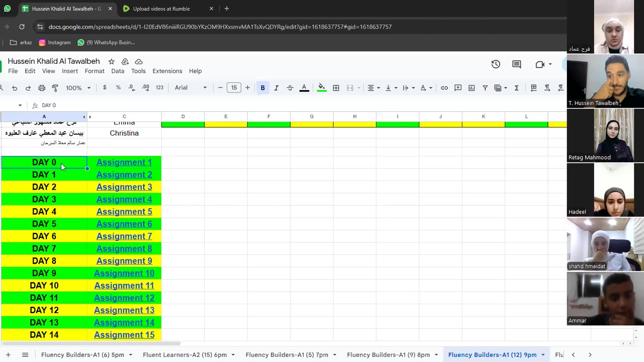This screenshot has height=362, width=644.
Task: Open all comments panel
Action: tap(517, 64)
